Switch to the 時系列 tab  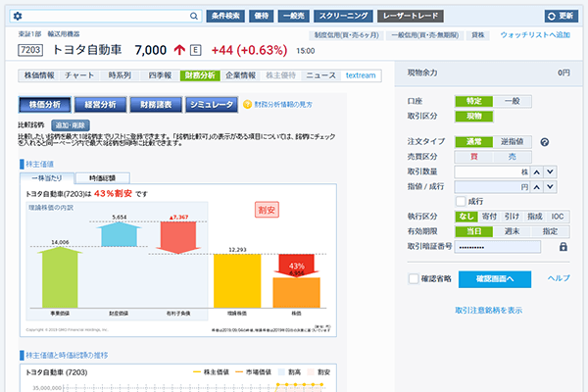tap(120, 75)
